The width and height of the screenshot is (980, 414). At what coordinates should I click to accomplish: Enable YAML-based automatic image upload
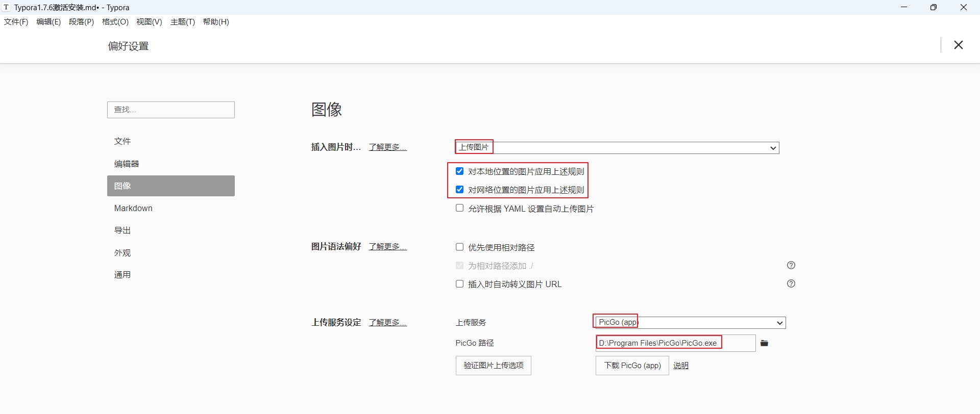pos(460,208)
